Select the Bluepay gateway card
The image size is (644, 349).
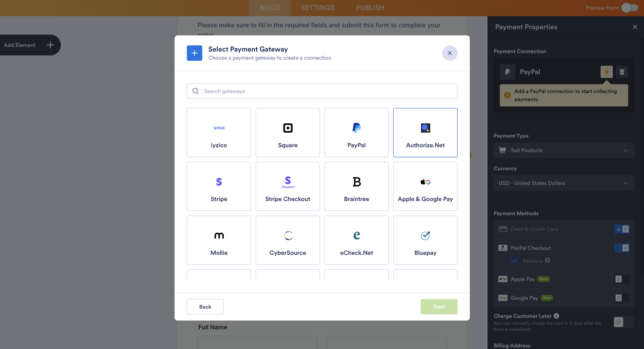pos(425,240)
